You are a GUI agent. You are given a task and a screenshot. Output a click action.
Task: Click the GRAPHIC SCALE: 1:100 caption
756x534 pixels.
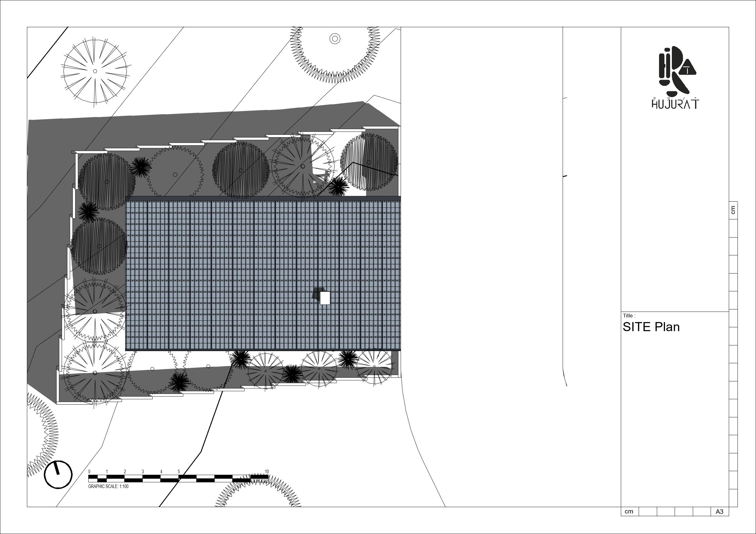[108, 486]
